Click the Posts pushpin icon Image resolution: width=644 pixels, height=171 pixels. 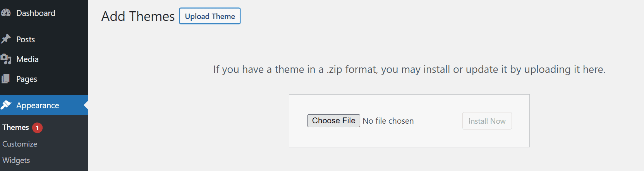coord(6,39)
